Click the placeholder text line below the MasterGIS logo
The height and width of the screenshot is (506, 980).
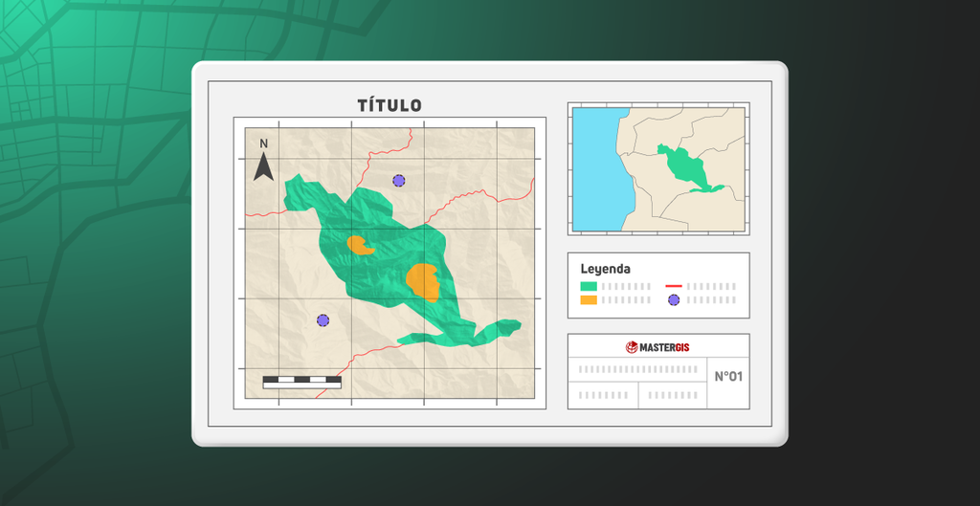point(639,369)
